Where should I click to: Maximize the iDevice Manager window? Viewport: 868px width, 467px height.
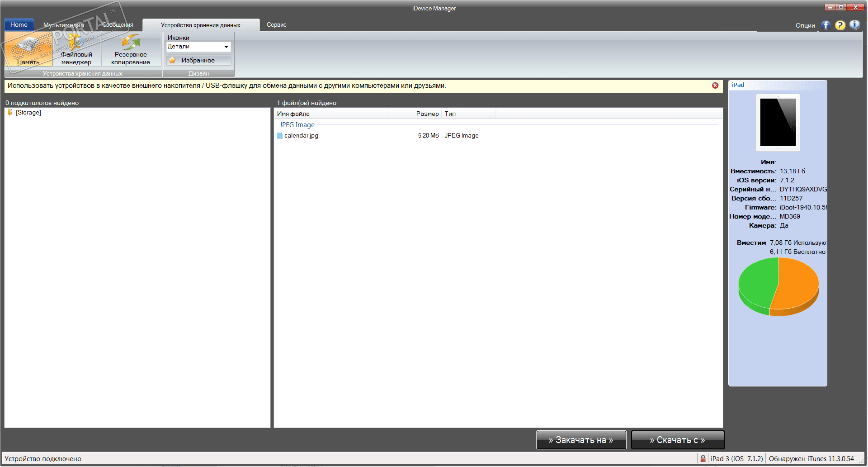pyautogui.click(x=841, y=7)
